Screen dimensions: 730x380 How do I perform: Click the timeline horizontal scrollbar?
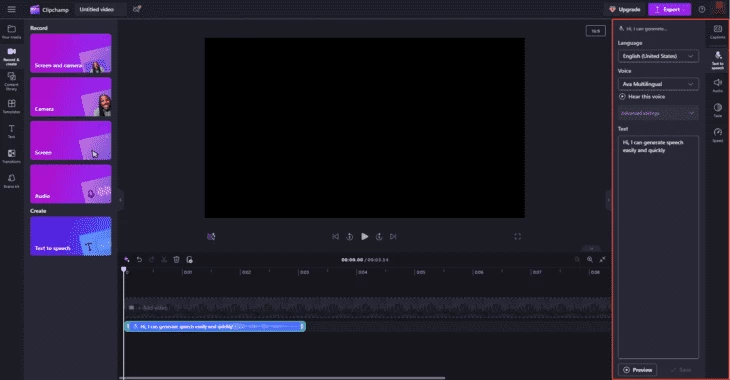pos(283,378)
